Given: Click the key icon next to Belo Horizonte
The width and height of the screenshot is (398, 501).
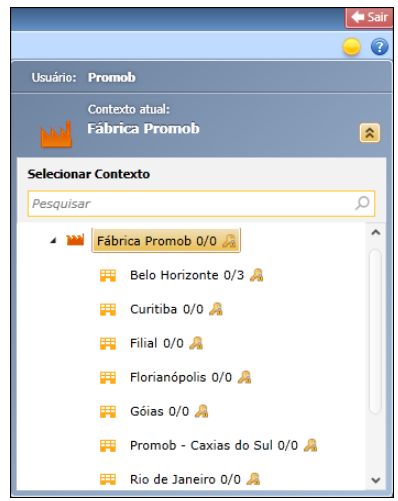Looking at the screenshot, I should 256,275.
